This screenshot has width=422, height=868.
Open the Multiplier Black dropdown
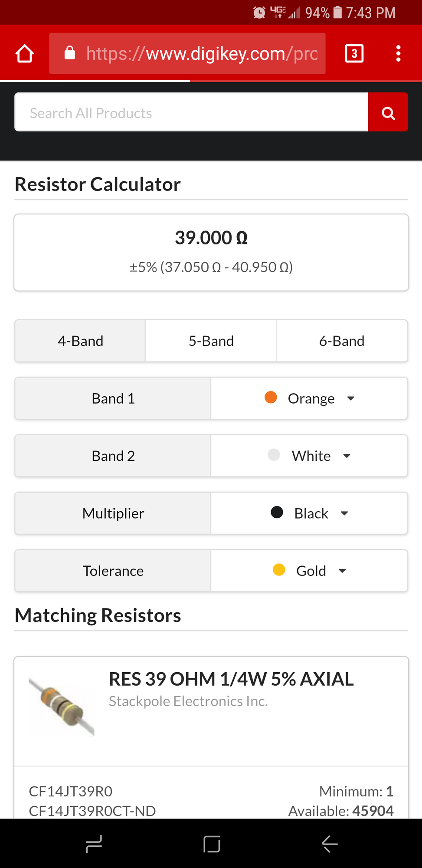point(309,513)
